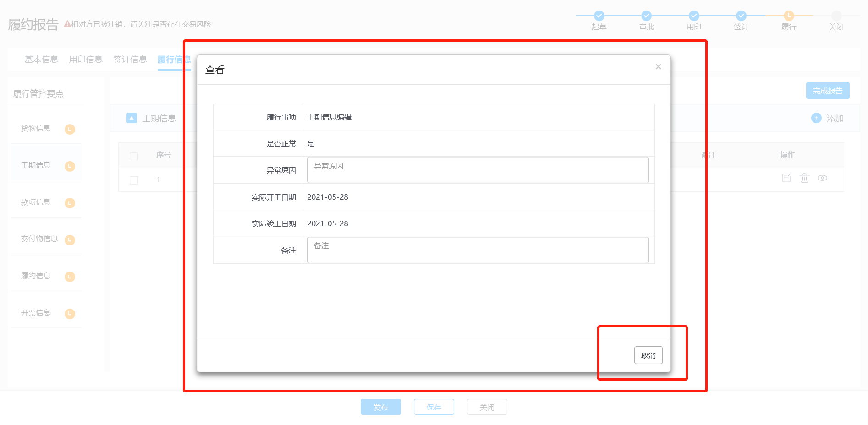Viewport: 868px width, 425px height.
Task: Select 交付物信息 in the sidebar
Action: coord(39,239)
